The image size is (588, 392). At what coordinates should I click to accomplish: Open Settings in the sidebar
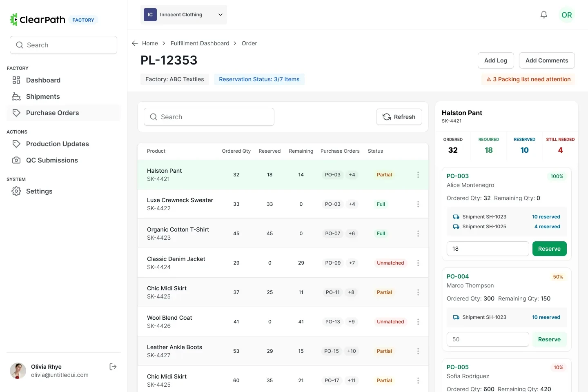63,191
